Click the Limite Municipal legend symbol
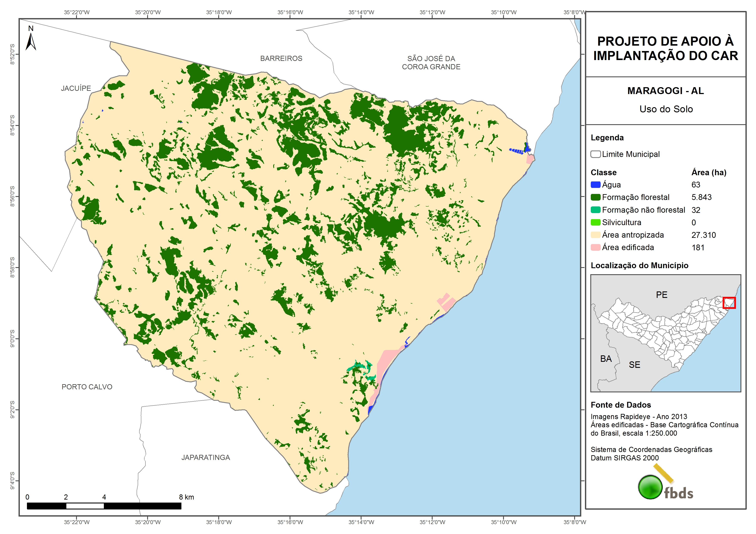Viewport: 756px width, 534px height. (595, 154)
